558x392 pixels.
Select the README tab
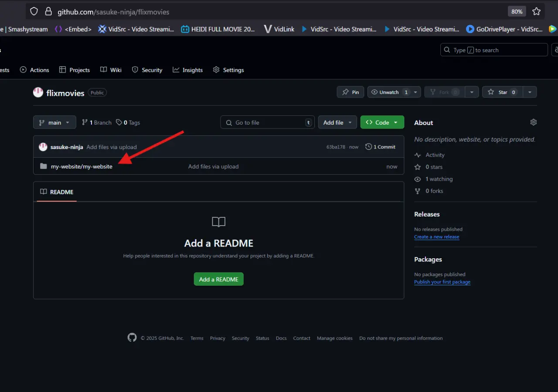tap(57, 192)
